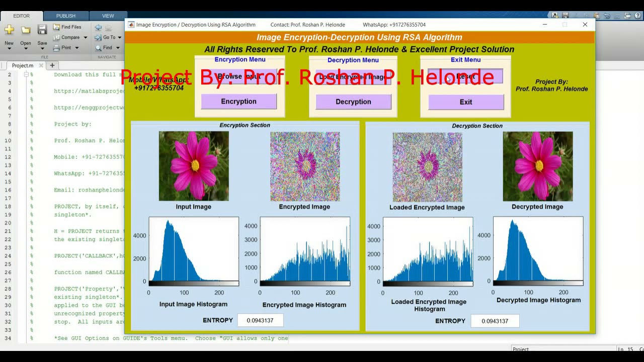Image resolution: width=644 pixels, height=362 pixels.
Task: Expand the Go To dropdown arrow
Action: 120,38
